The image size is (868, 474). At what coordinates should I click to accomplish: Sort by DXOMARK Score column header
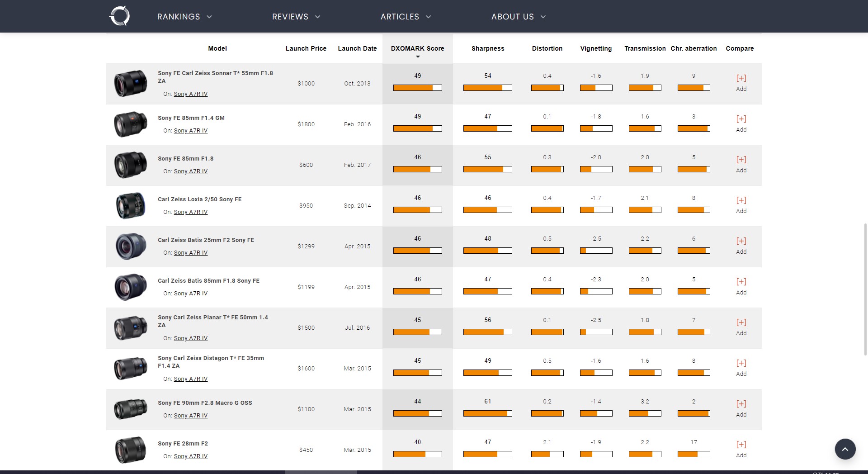pyautogui.click(x=418, y=48)
